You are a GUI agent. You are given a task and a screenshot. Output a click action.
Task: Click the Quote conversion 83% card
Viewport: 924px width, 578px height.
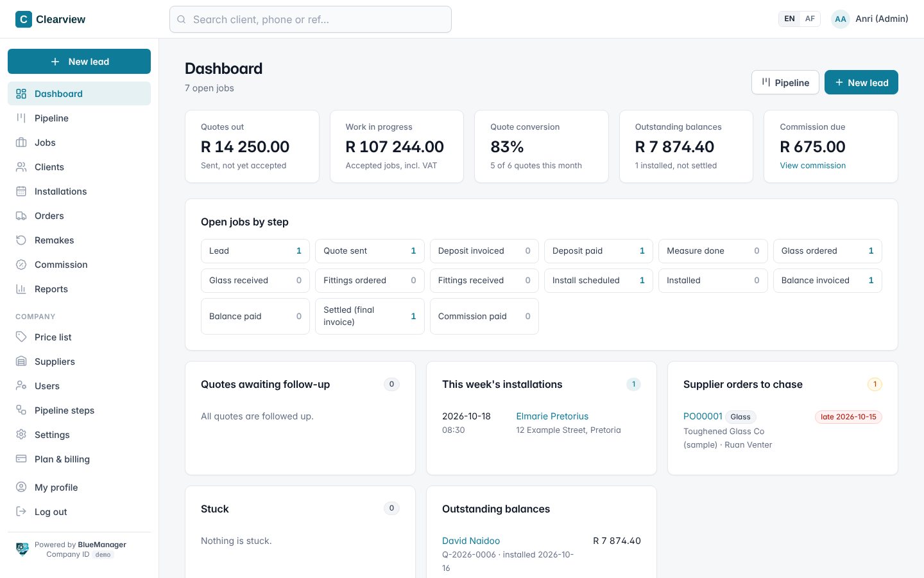[x=542, y=146]
